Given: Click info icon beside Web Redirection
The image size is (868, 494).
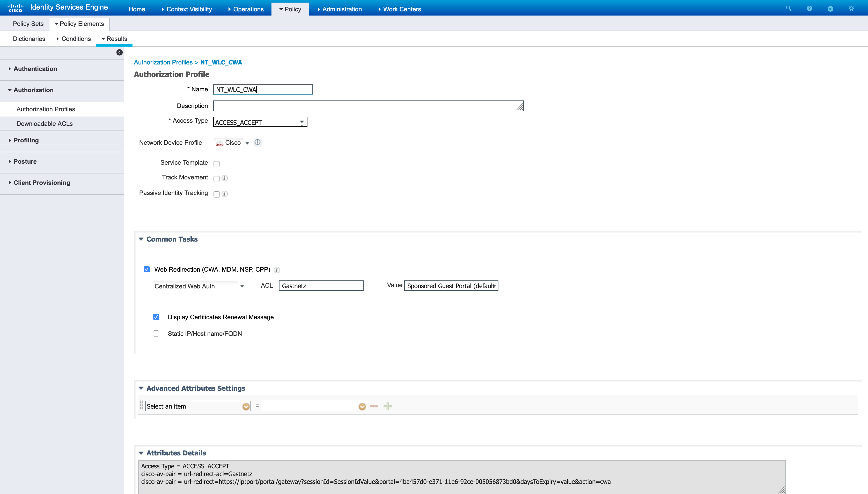Looking at the screenshot, I should pyautogui.click(x=277, y=270).
